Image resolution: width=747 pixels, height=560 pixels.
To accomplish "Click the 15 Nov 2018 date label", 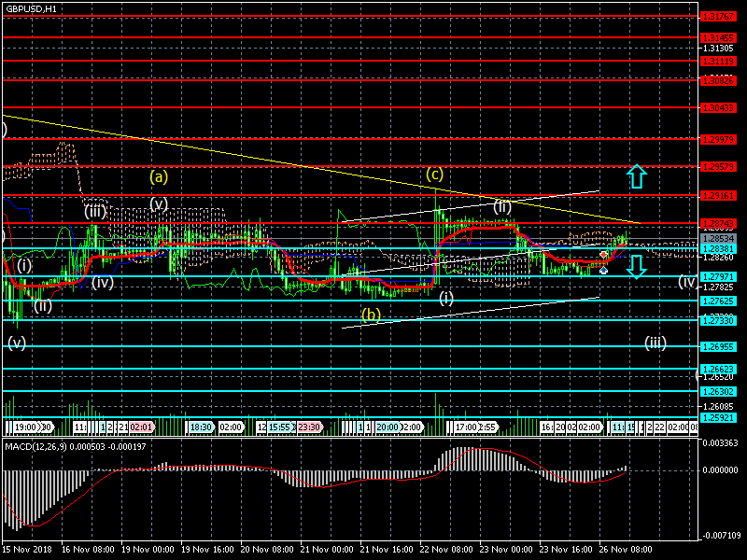I will point(27,549).
